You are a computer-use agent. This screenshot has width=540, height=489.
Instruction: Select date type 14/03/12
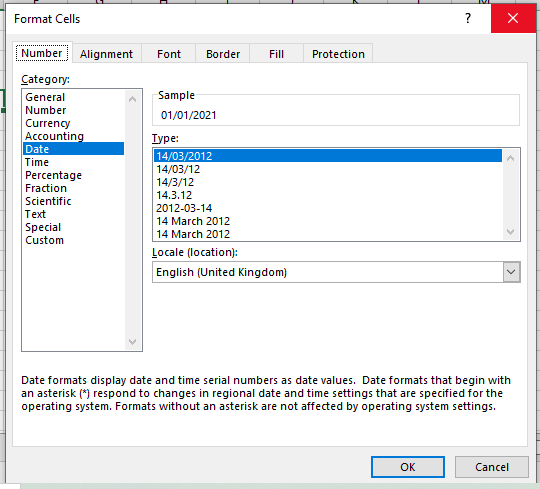pos(328,169)
